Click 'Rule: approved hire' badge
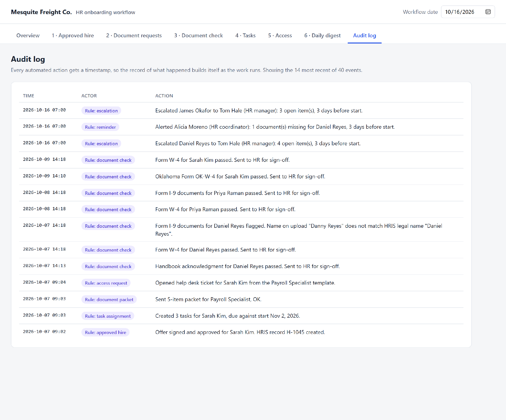Viewport: 506px width, 420px height. pyautogui.click(x=105, y=332)
